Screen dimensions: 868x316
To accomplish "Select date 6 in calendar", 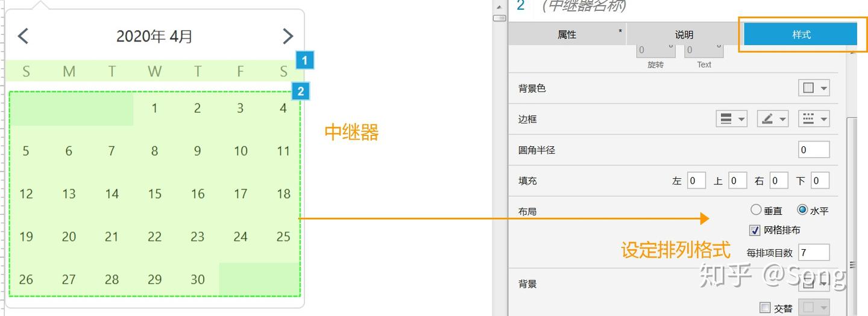I will coord(69,151).
